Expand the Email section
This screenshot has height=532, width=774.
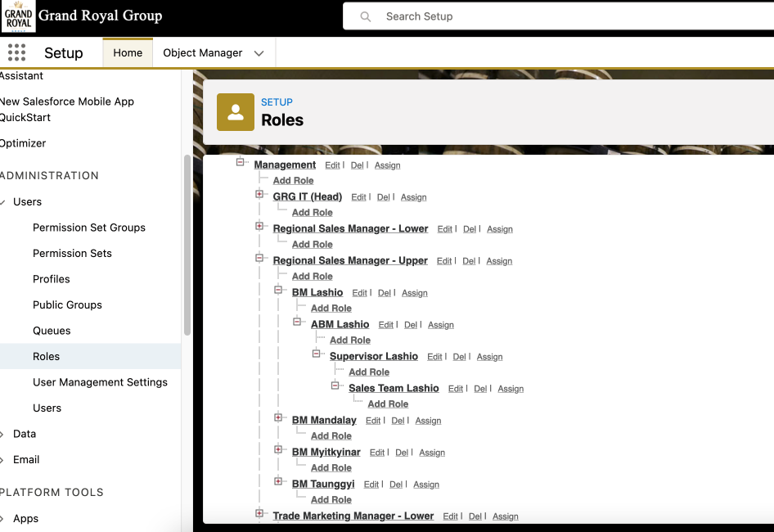pos(2,460)
